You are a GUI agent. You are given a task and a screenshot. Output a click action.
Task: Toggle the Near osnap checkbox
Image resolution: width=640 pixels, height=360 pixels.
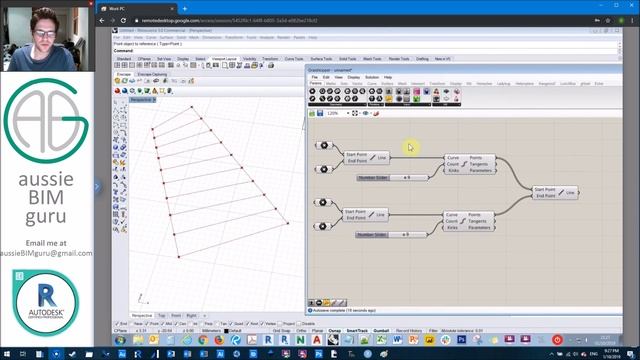(131, 324)
